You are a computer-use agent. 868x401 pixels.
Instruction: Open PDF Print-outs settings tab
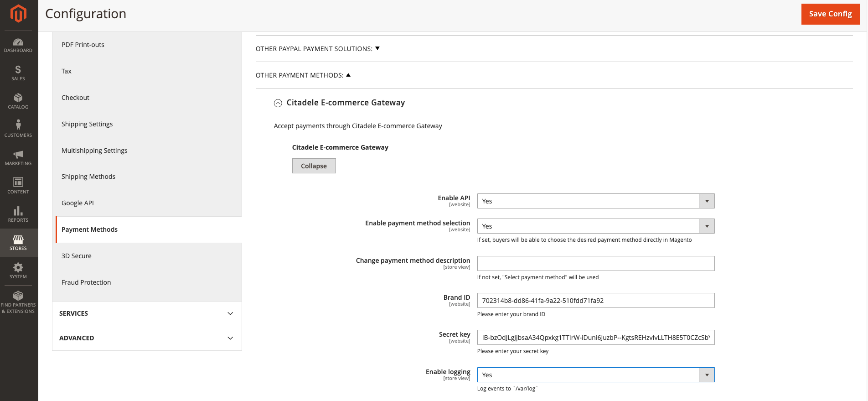click(147, 45)
